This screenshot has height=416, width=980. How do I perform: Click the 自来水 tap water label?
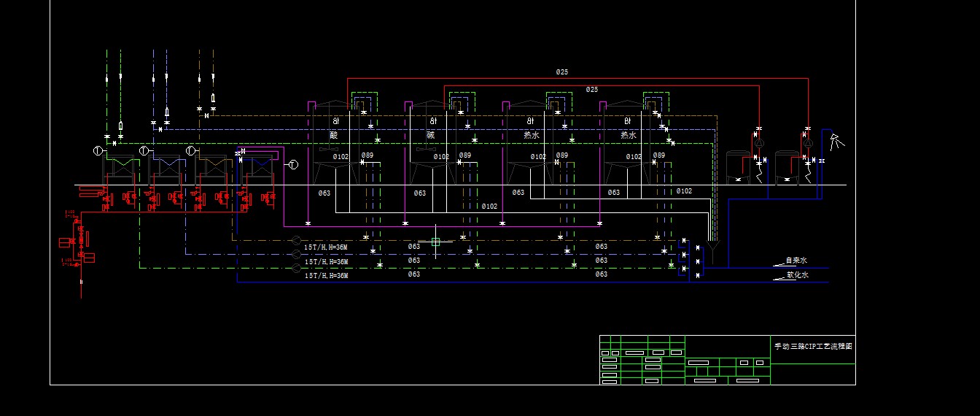click(x=796, y=261)
